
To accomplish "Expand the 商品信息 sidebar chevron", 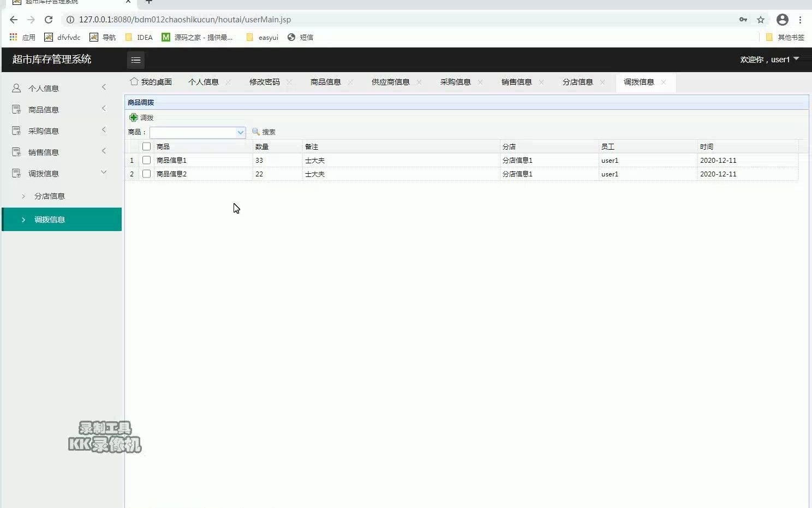I will [104, 109].
